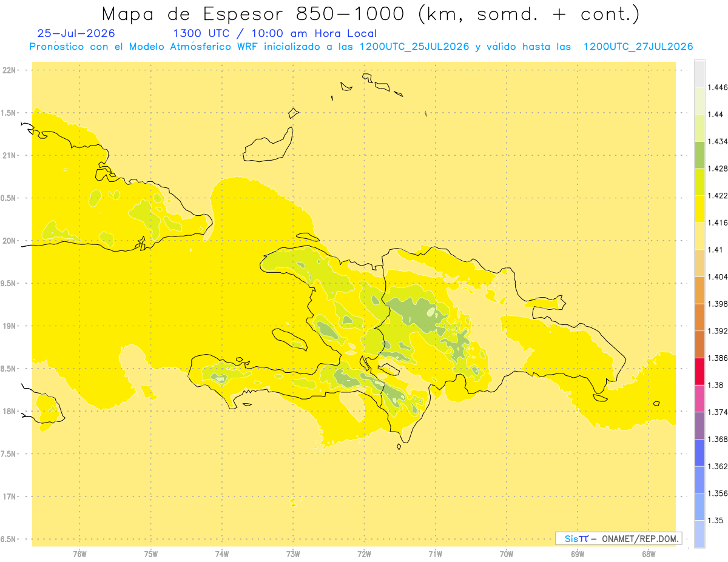The height and width of the screenshot is (562, 728).
Task: Click the bright yellow colorbar segment between 1.416 and 1.422
Action: click(699, 209)
